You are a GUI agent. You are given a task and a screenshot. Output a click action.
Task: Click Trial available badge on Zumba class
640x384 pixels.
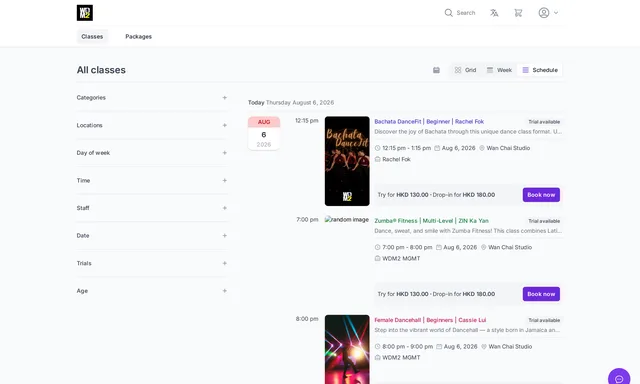click(x=544, y=221)
